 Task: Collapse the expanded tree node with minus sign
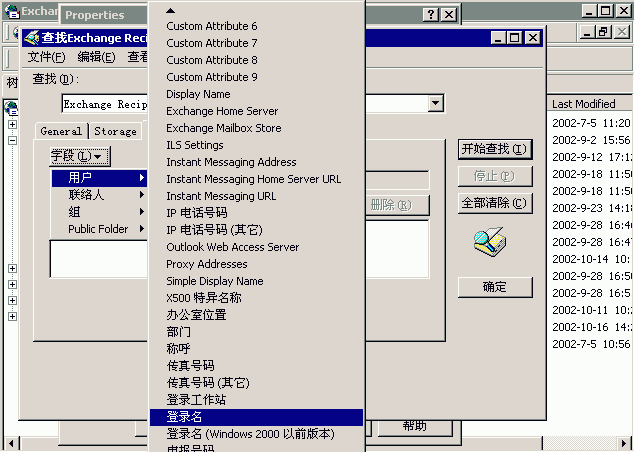(12, 141)
